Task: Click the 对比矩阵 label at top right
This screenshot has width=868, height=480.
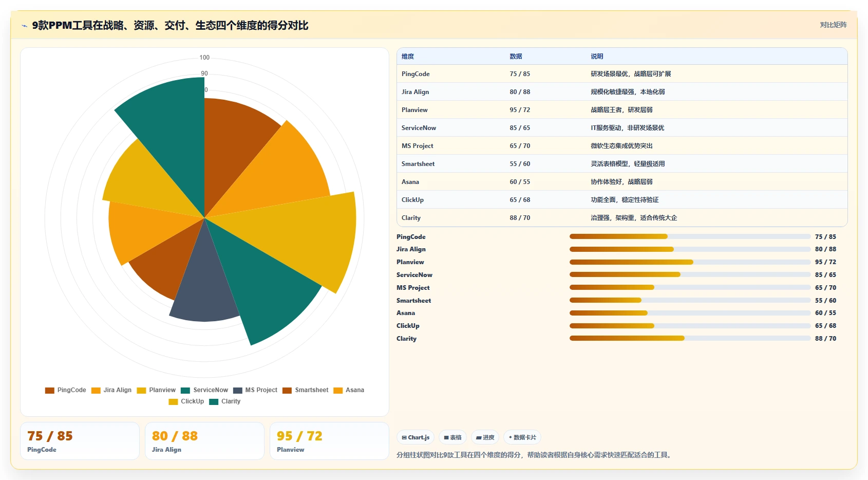Action: click(833, 25)
